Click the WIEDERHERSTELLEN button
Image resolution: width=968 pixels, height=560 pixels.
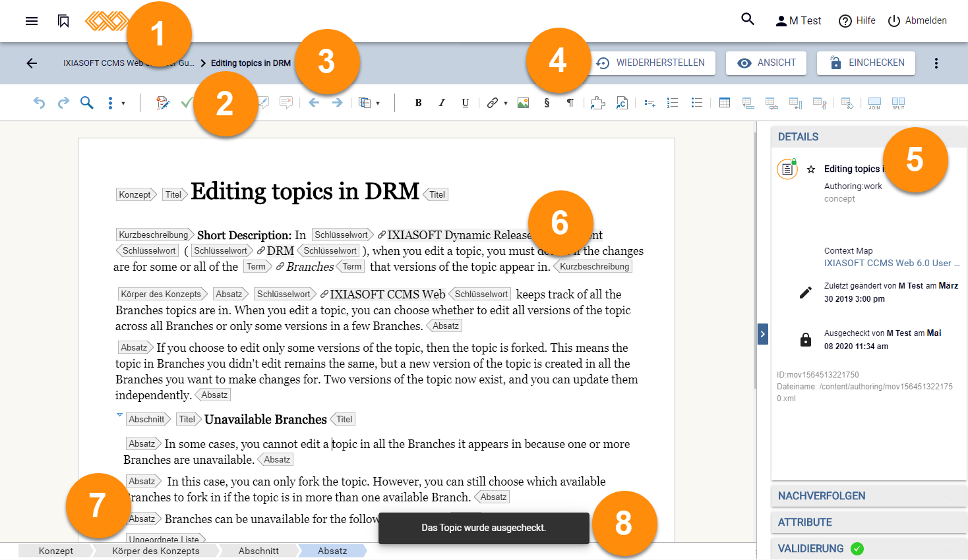coord(650,63)
